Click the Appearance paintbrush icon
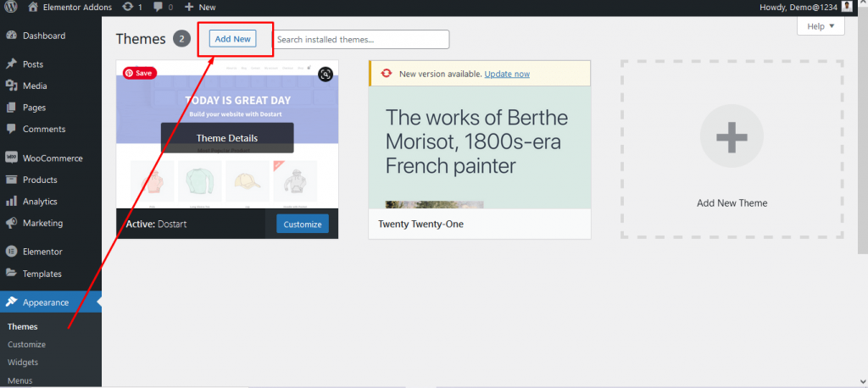This screenshot has height=388, width=868. click(11, 302)
